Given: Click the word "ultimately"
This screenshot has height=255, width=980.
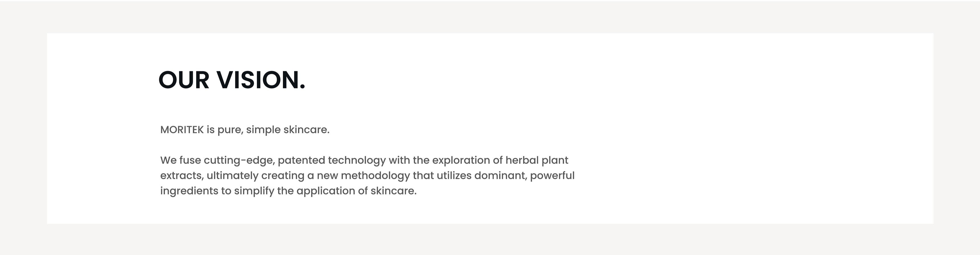Looking at the screenshot, I should click(x=232, y=176).
